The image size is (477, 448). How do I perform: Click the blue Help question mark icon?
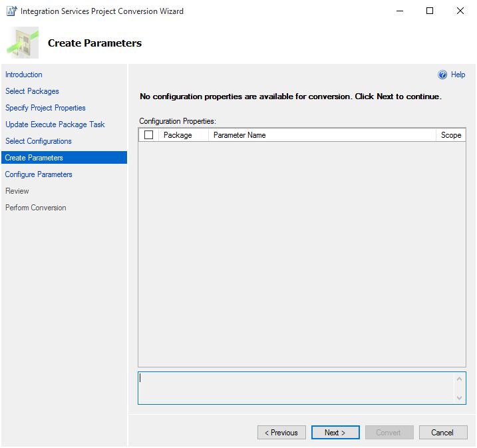pos(442,75)
